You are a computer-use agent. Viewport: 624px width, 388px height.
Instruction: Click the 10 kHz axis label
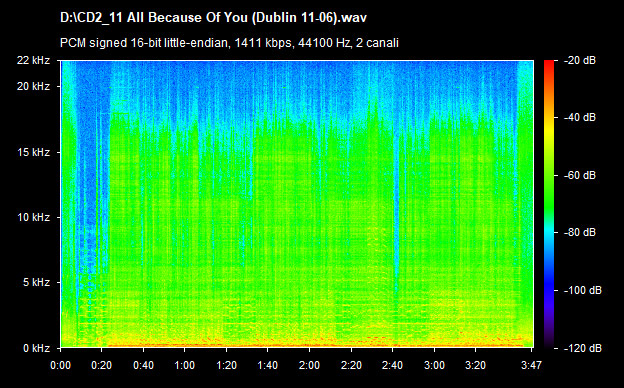[x=33, y=217]
